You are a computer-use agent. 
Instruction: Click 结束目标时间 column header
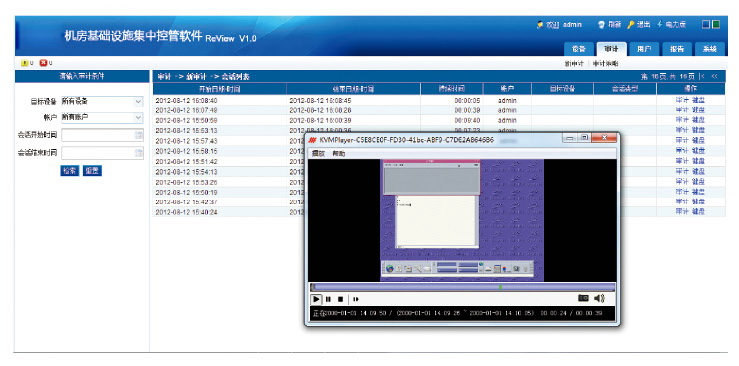pyautogui.click(x=353, y=89)
